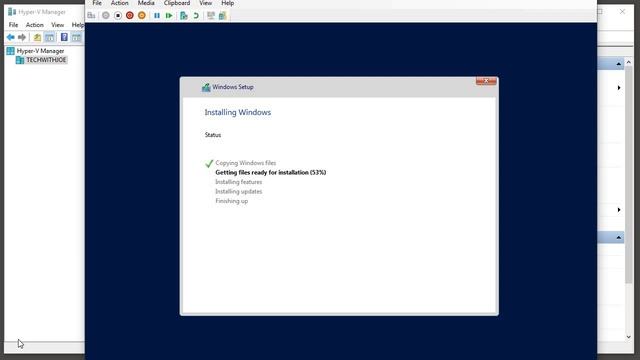Collapse the top Actions pane section
Viewport: 640px width, 360px height.
619,64
